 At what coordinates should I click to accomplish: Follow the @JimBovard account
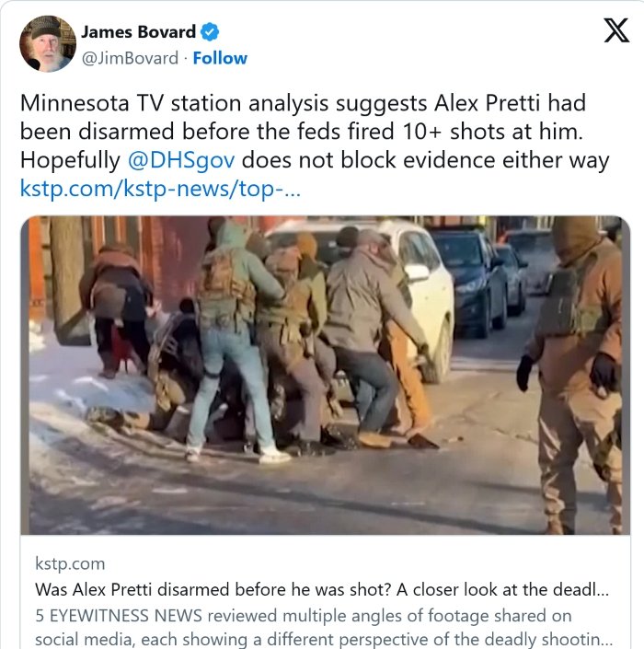(x=220, y=58)
